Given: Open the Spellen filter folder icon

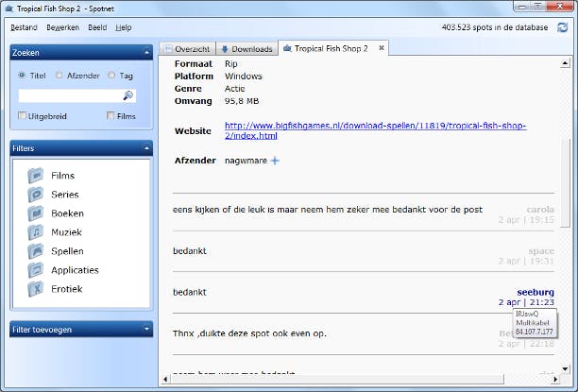Looking at the screenshot, I should click(36, 251).
